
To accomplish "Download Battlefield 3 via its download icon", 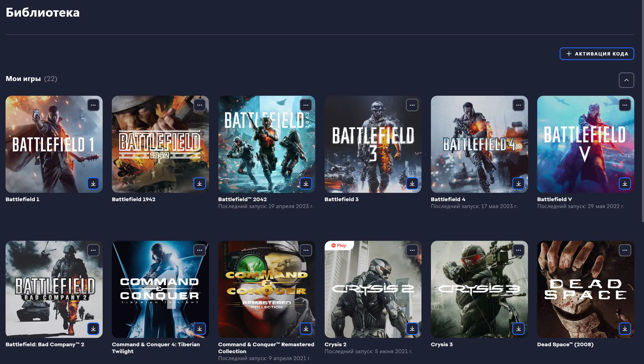I will coord(412,183).
